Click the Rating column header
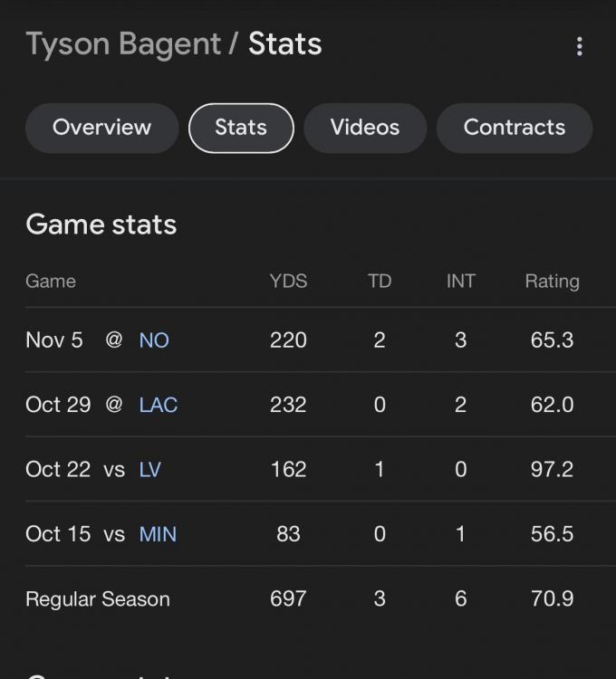Image resolution: width=616 pixels, height=679 pixels. click(x=552, y=282)
